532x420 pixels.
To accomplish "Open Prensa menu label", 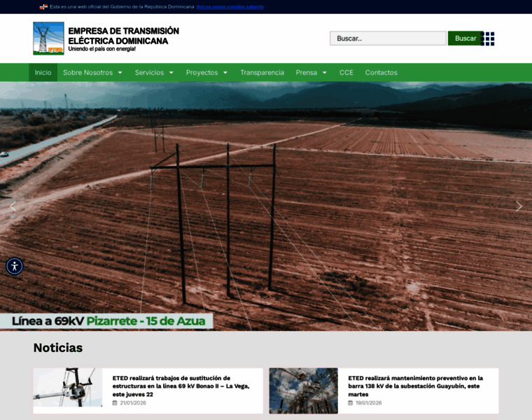I will 307,73.
